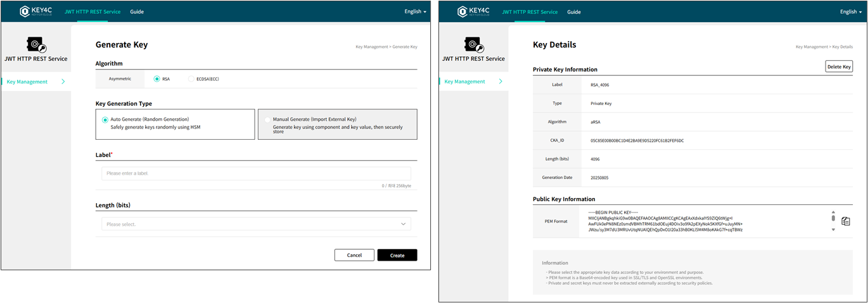Select JWT HTTP REST Service tab on Key Details page

[529, 11]
